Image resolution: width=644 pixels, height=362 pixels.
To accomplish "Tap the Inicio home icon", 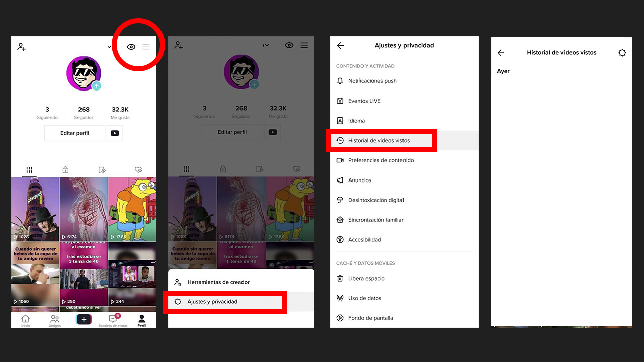I will click(25, 319).
